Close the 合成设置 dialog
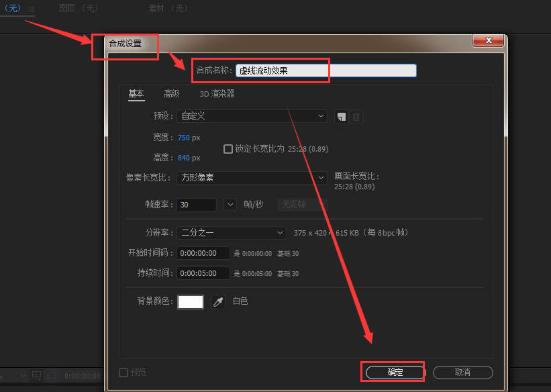The width and height of the screenshot is (551, 392). [488, 40]
